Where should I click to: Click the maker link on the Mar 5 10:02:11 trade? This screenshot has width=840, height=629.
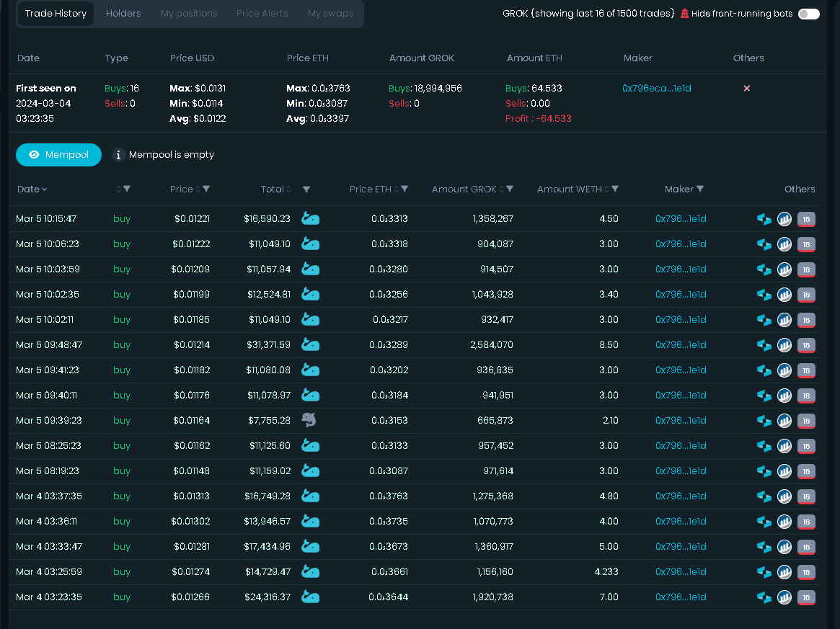coord(681,320)
